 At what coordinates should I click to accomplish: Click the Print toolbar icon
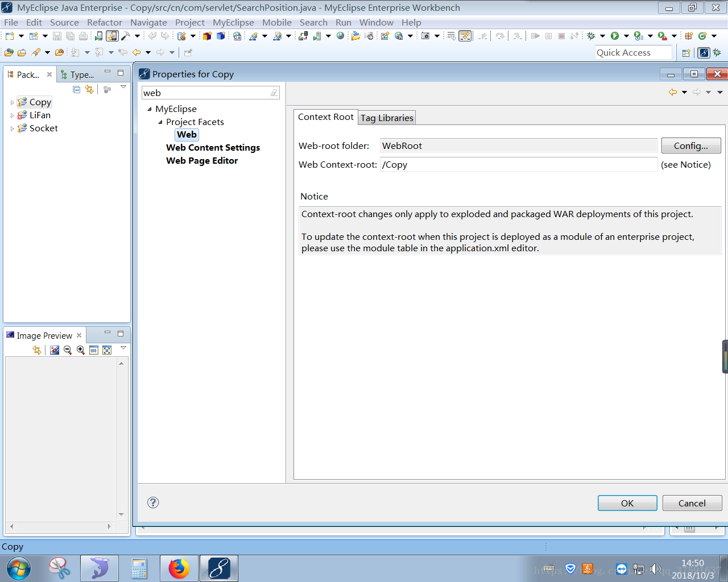83,36
